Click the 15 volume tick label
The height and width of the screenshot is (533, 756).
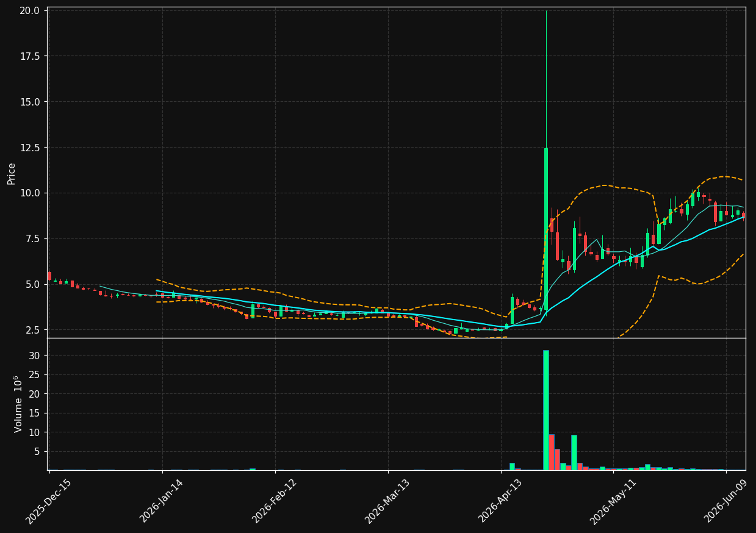[35, 413]
